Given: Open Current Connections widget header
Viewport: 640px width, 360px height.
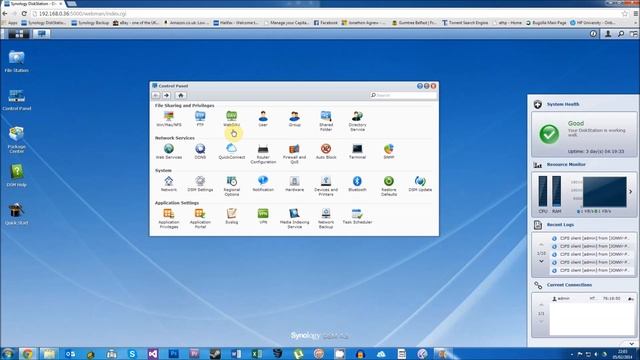Looking at the screenshot, I should [569, 285].
